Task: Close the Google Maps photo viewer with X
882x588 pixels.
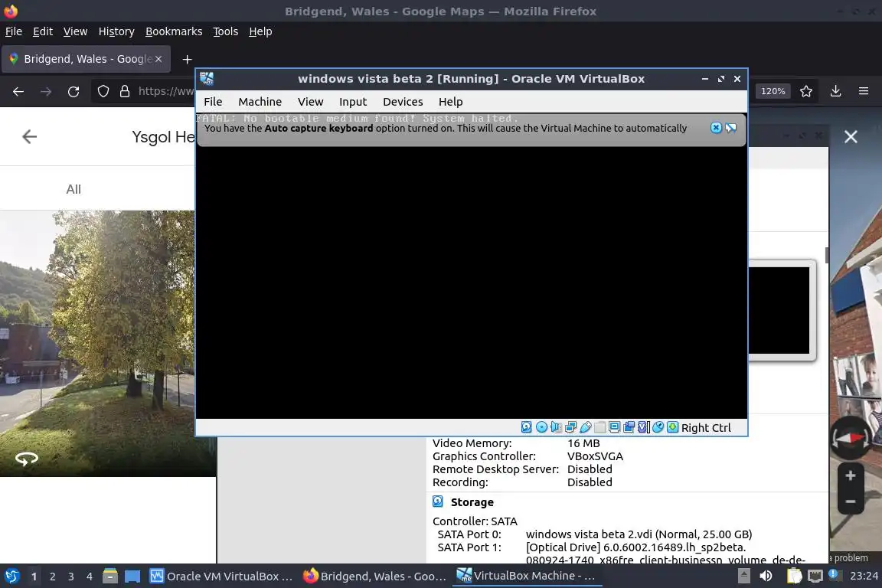Action: [x=851, y=137]
